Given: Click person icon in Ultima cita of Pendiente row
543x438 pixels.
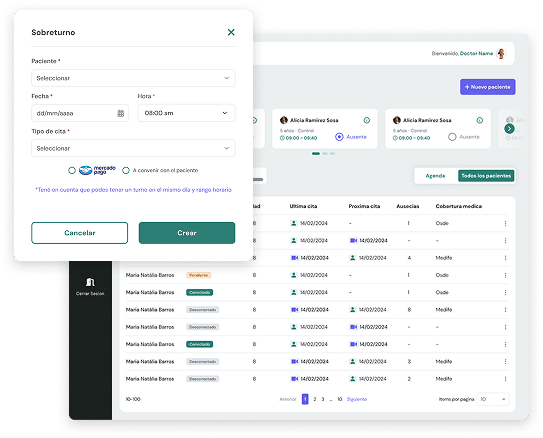Looking at the screenshot, I should pos(294,275).
